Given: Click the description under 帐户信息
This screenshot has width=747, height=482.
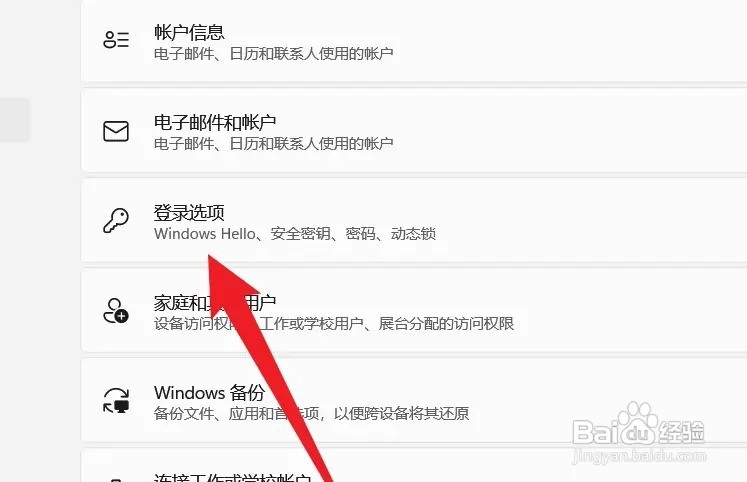Looking at the screenshot, I should [x=273, y=53].
